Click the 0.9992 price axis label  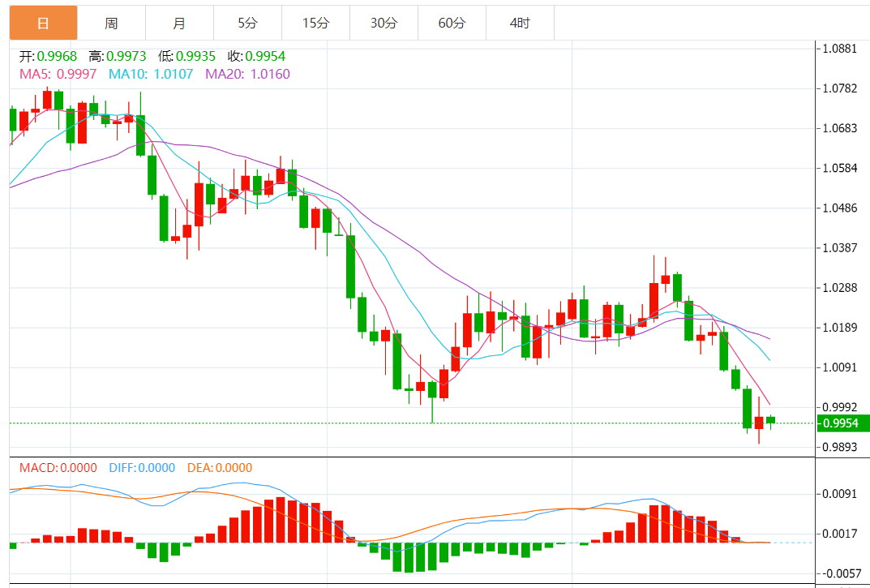pos(839,408)
